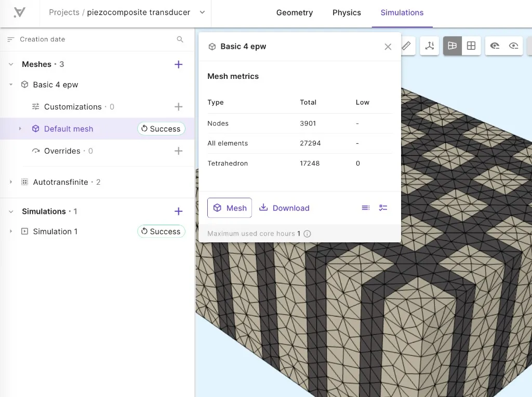Image resolution: width=532 pixels, height=397 pixels.
Task: Click the All elements total 27294
Action: 310,143
